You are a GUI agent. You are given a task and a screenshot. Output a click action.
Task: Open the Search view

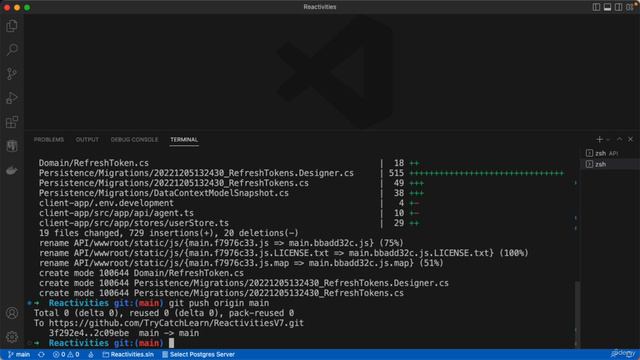[x=12, y=50]
